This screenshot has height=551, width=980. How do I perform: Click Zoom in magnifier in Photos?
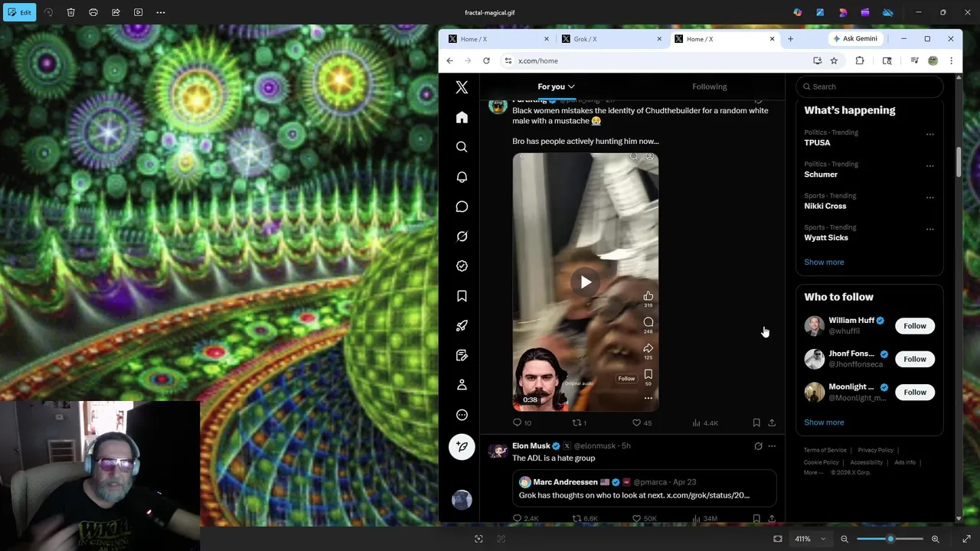[935, 539]
